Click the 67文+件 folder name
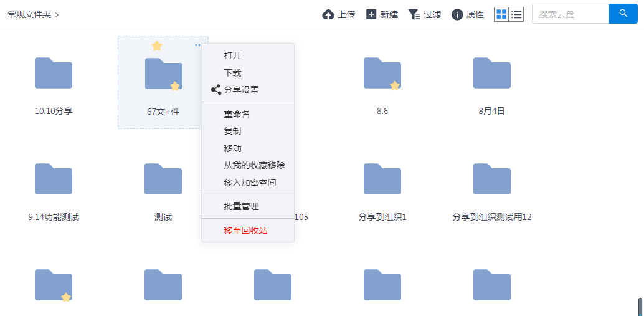This screenshot has width=644, height=316. [163, 112]
